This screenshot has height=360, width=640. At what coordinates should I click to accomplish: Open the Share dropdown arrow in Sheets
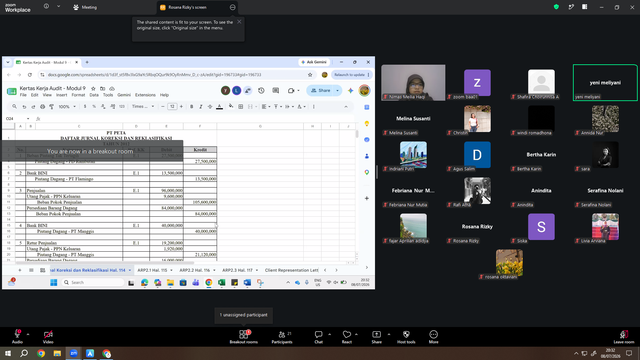338,91
